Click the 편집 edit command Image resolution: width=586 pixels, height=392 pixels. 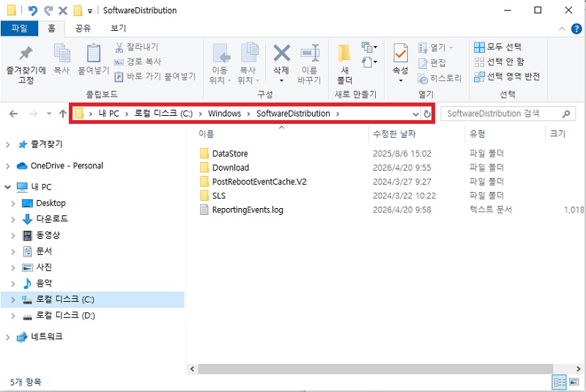point(432,63)
